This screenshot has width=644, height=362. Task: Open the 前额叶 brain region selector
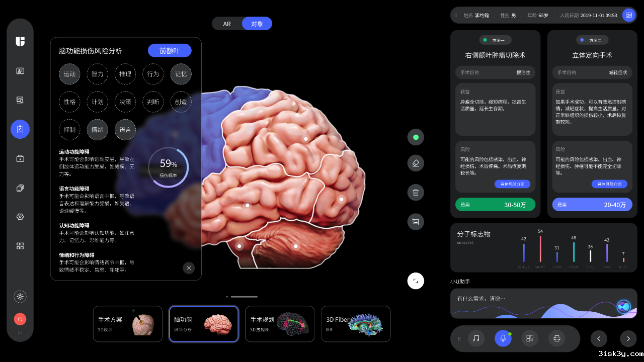tap(170, 51)
